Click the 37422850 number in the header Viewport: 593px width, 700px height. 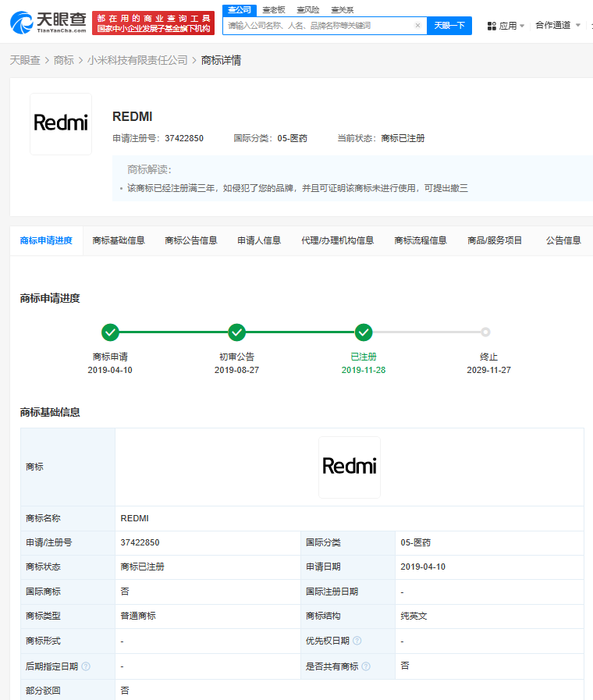tap(184, 138)
